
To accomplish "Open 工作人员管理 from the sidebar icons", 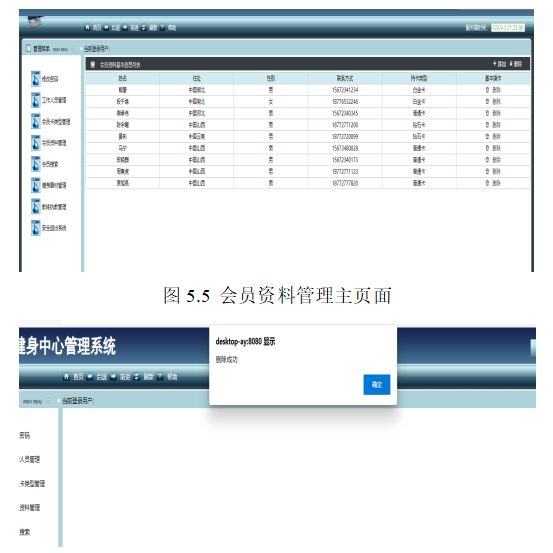I will (x=36, y=100).
